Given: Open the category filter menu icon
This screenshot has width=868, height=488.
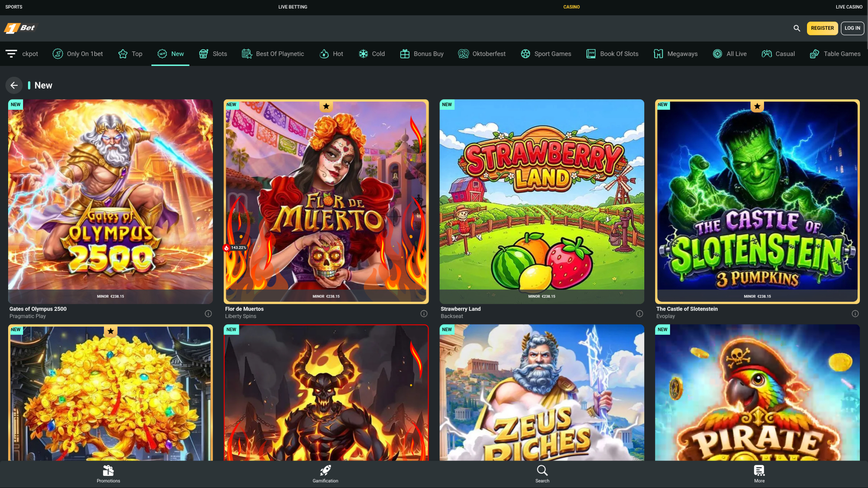Looking at the screenshot, I should [x=11, y=54].
